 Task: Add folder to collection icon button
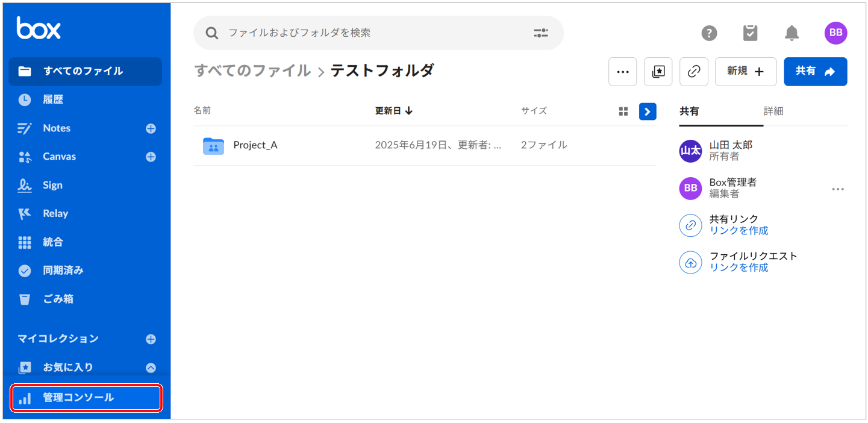pyautogui.click(x=658, y=72)
